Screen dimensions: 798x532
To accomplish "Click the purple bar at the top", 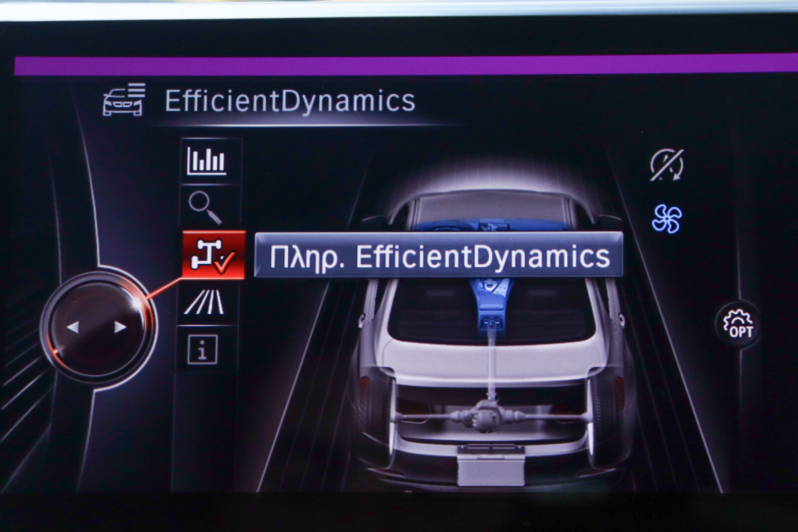I will click(399, 66).
